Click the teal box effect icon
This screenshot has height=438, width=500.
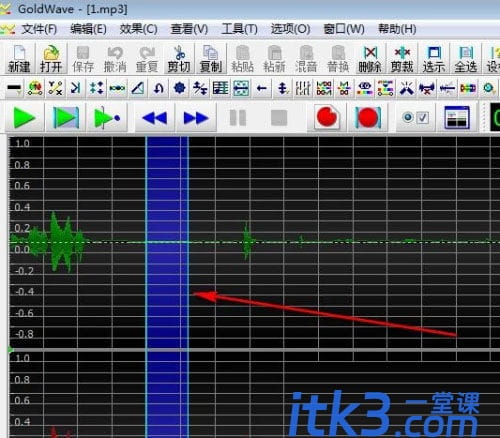coord(241,88)
